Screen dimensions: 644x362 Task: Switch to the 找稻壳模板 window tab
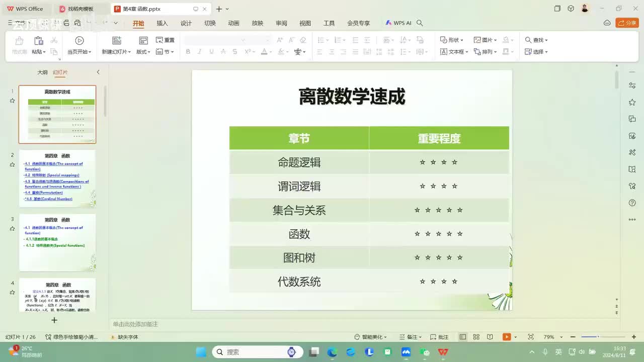click(80, 9)
